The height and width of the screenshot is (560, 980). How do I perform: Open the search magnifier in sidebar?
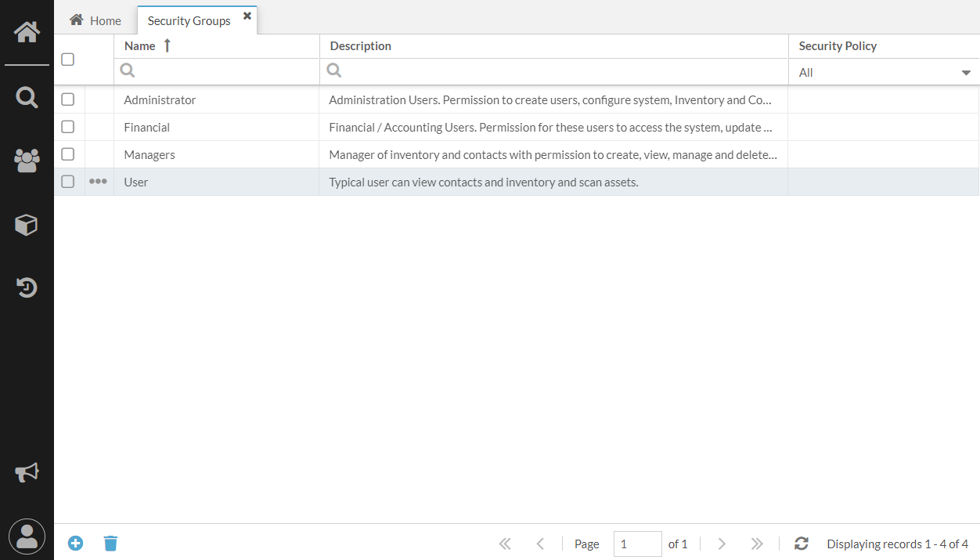pos(27,98)
